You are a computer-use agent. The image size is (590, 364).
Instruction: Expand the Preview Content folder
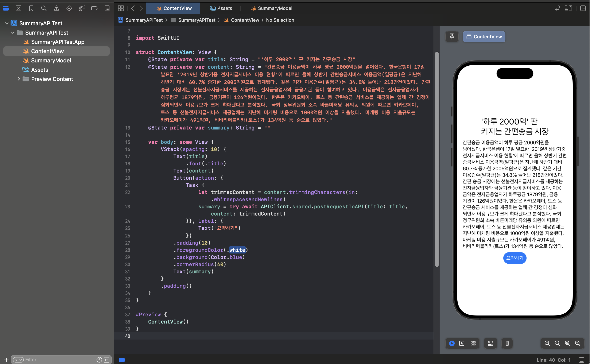point(19,79)
